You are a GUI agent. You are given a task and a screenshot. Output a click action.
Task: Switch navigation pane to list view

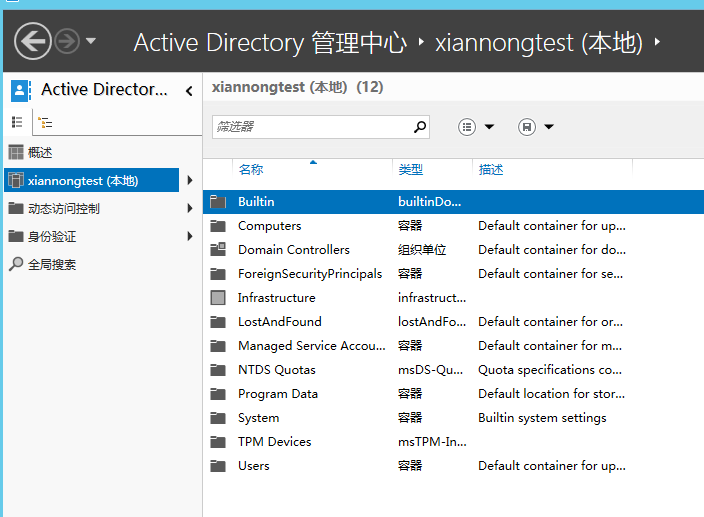(x=17, y=122)
